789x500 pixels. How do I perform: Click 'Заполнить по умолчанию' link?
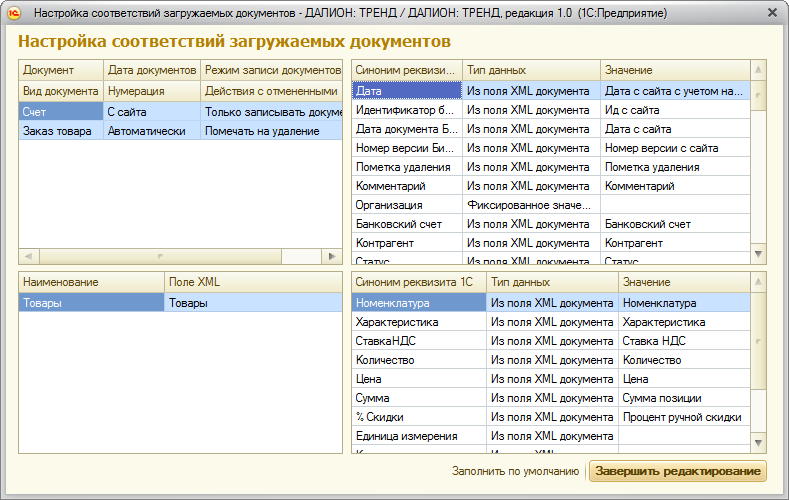pos(515,471)
